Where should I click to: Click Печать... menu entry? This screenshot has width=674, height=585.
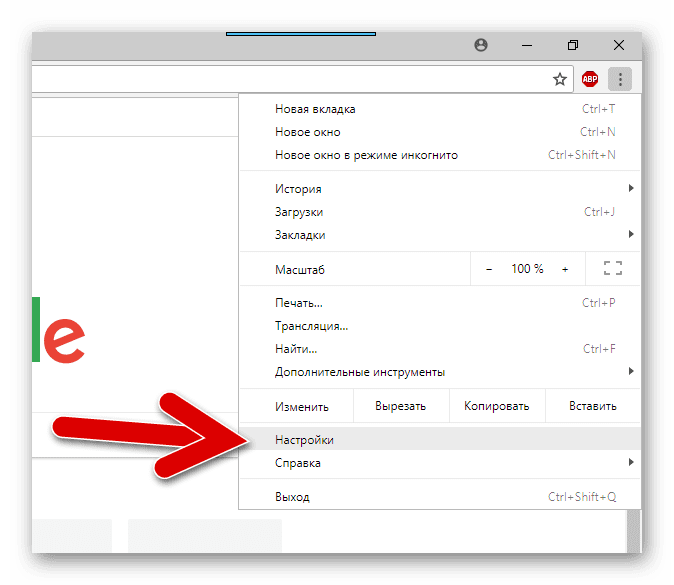440,303
